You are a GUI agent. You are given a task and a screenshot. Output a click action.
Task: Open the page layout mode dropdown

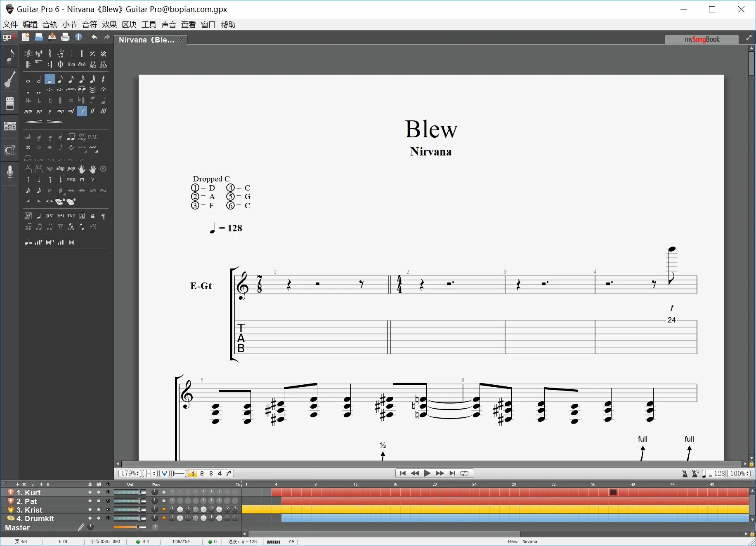click(x=150, y=473)
